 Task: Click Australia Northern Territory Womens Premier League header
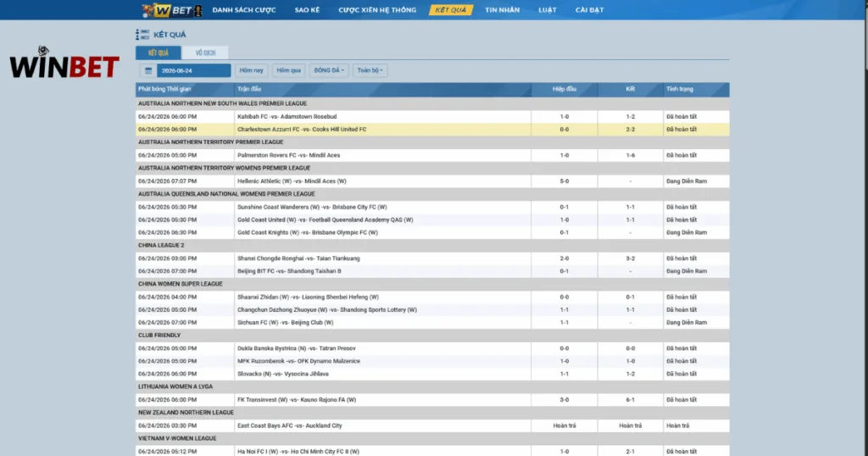click(x=432, y=168)
